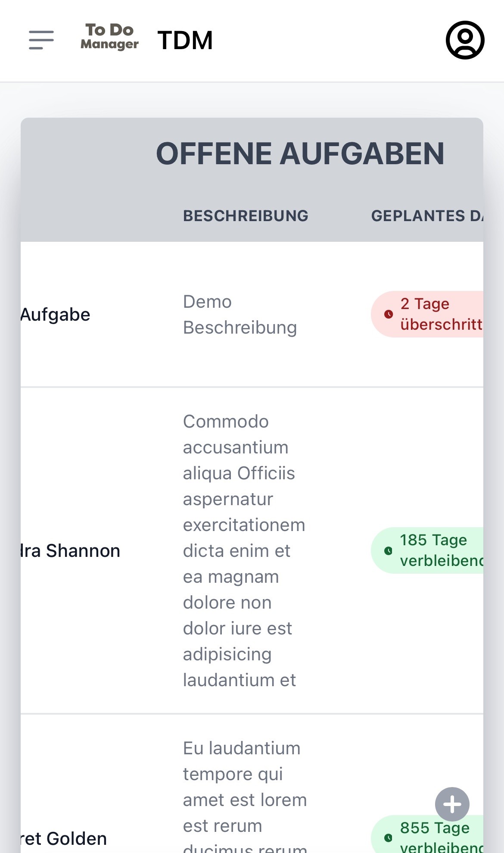Image resolution: width=504 pixels, height=853 pixels.
Task: Click the green clock icon in 185 Tage badge
Action: 388,550
